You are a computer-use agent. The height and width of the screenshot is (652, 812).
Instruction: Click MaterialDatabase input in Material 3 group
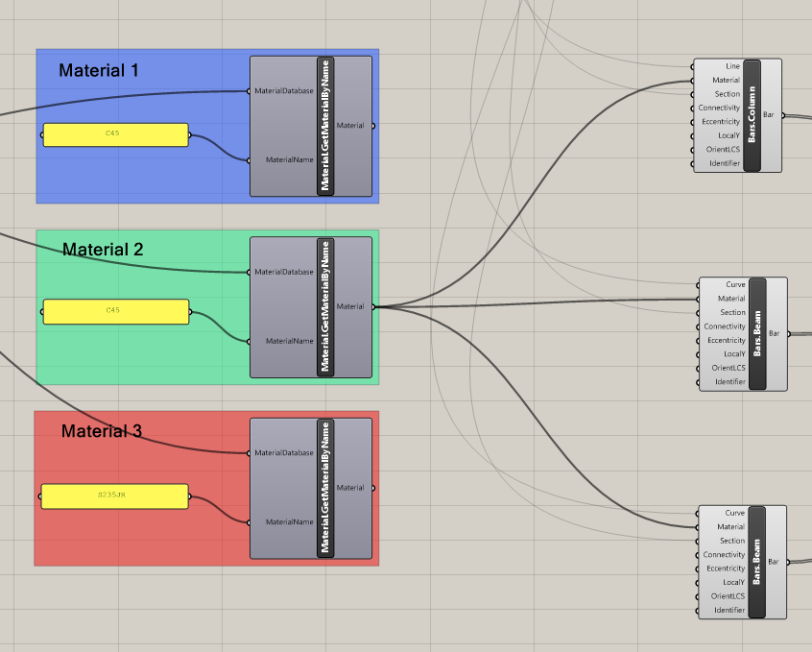point(284,452)
